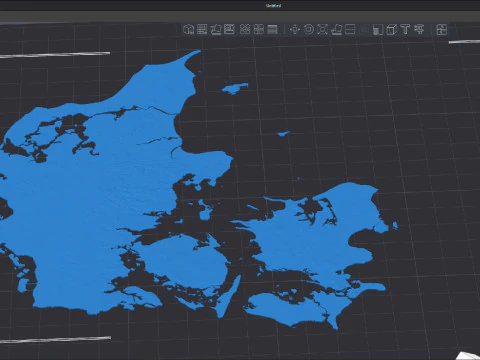Select the Cut tool split-rectangle icon
Screen dimensions: 480x360
[350, 29]
